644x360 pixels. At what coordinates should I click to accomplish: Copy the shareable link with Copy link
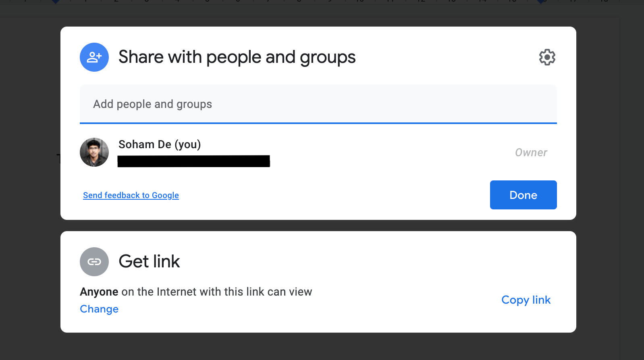[x=526, y=300]
